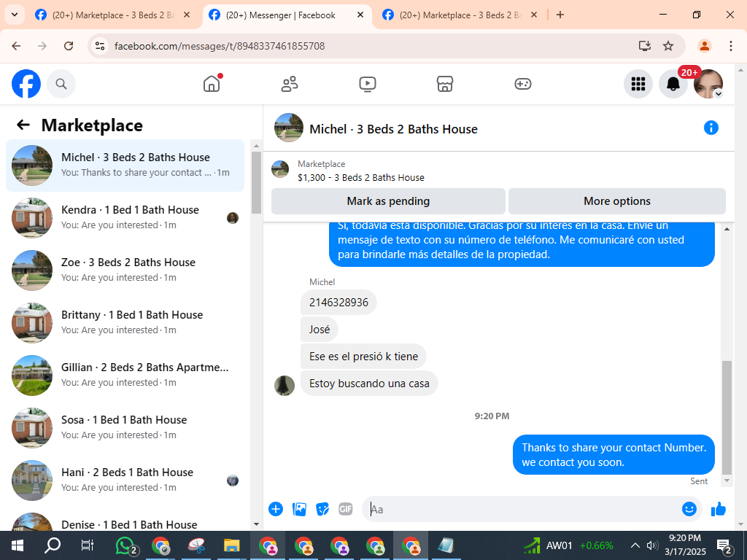The height and width of the screenshot is (560, 747).
Task: Open the tab search dropdown arrow
Action: click(x=15, y=15)
